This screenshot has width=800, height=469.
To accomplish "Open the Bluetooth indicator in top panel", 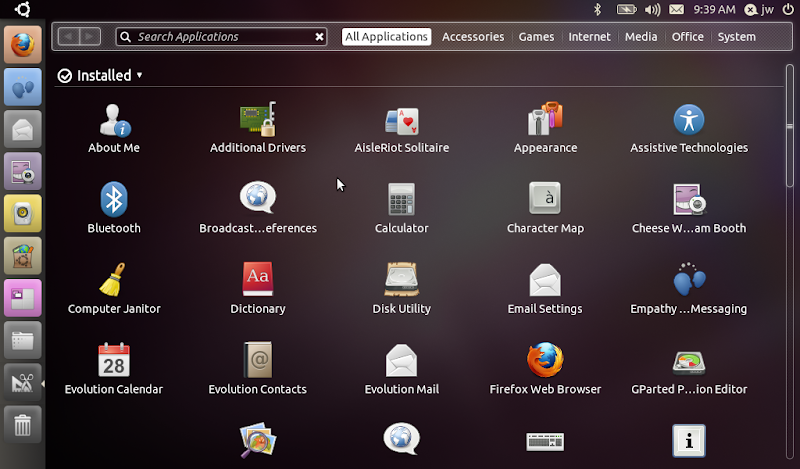I will [598, 9].
